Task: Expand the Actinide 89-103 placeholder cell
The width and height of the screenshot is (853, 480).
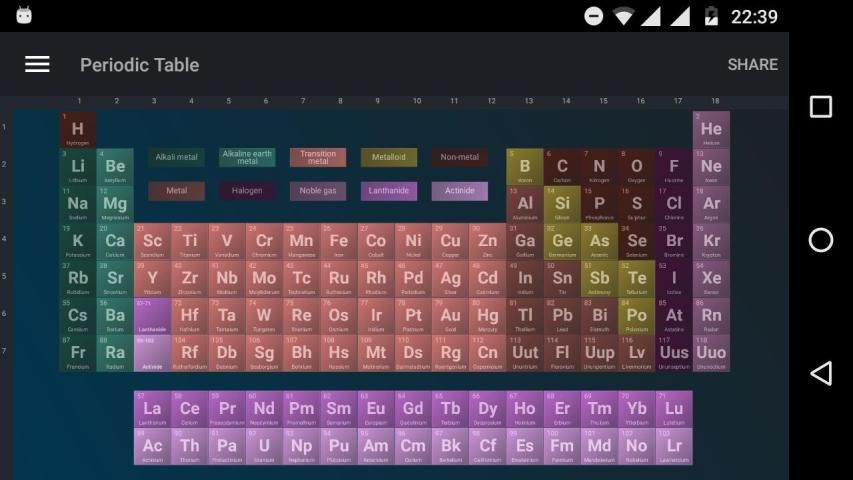Action: (152, 353)
